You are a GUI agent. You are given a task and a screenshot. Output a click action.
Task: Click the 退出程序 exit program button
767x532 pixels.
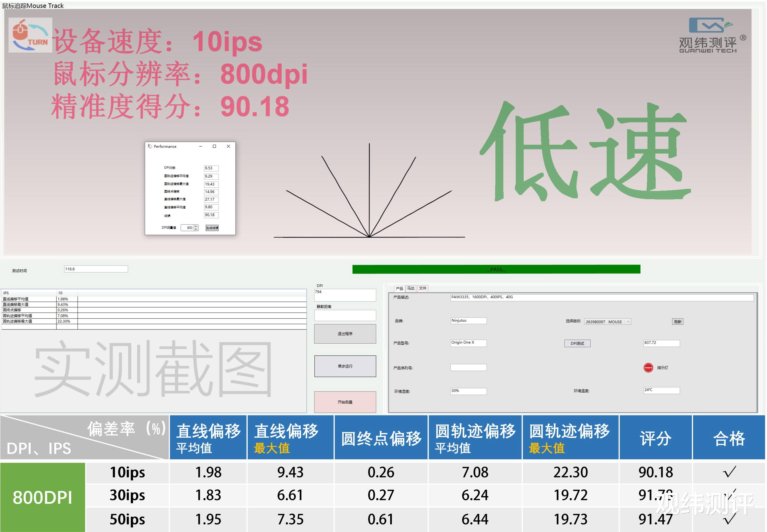click(345, 333)
